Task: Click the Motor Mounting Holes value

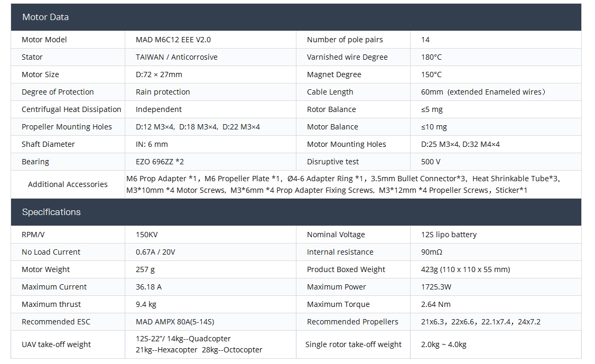Action: click(x=460, y=144)
